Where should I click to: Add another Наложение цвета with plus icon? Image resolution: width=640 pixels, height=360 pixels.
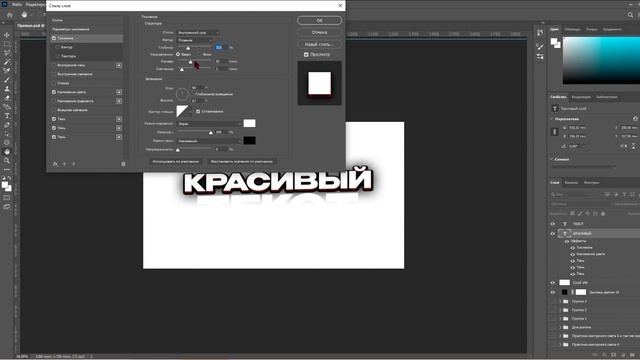[x=119, y=92]
